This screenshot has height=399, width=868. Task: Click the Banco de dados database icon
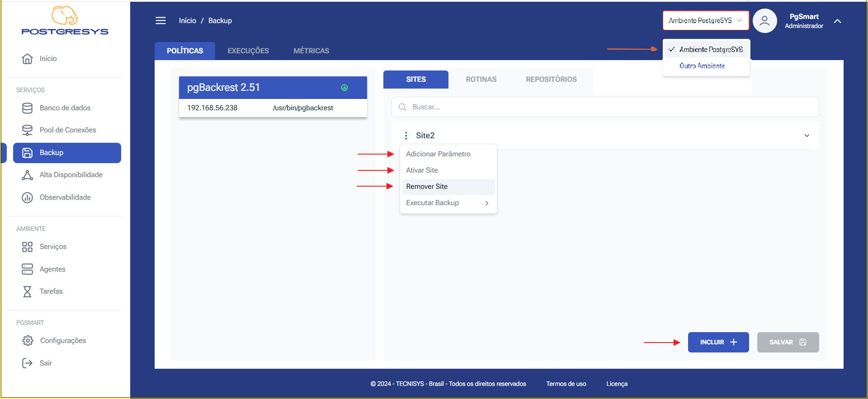[x=28, y=108]
